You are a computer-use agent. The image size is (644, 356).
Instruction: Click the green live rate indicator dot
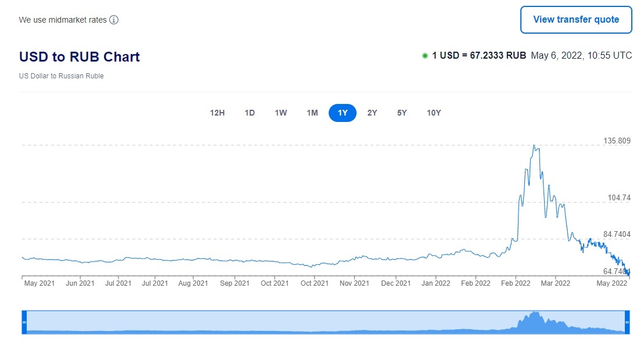coord(424,56)
